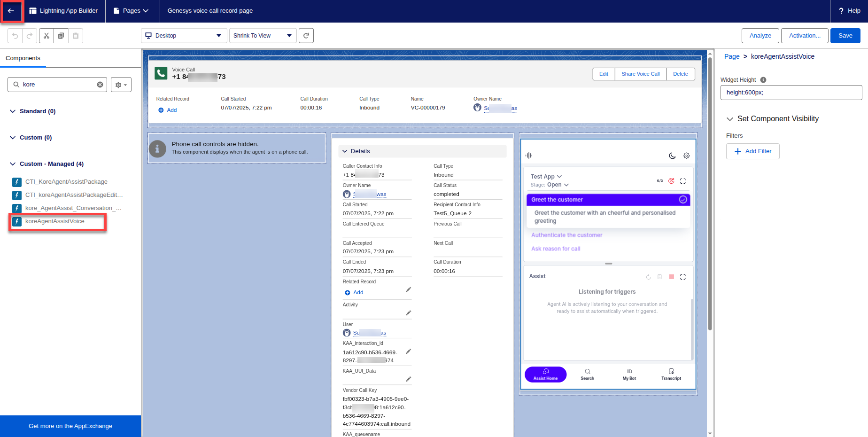The height and width of the screenshot is (437, 868).
Task: Click Lightning App Builder header item
Action: tap(63, 11)
